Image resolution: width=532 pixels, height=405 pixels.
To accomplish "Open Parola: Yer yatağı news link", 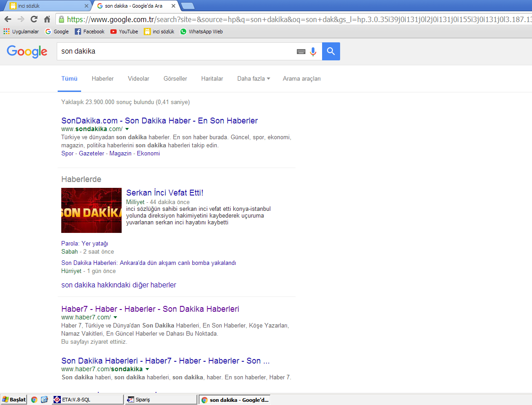I will 85,244.
